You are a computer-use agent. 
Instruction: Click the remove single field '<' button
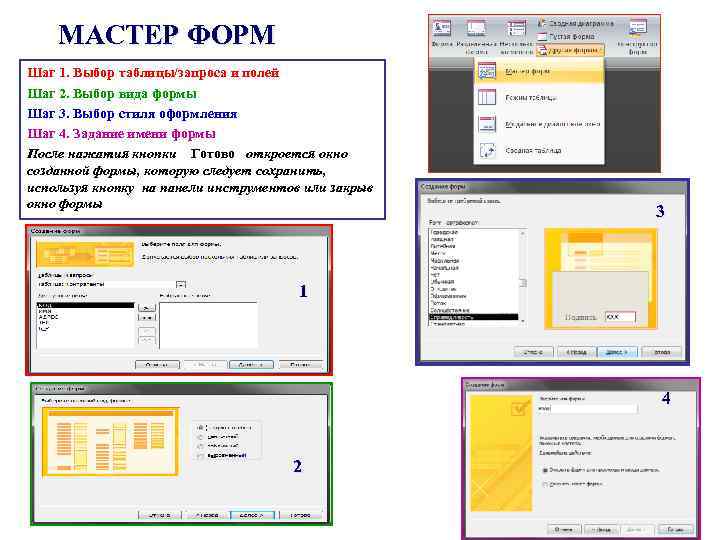tap(147, 331)
